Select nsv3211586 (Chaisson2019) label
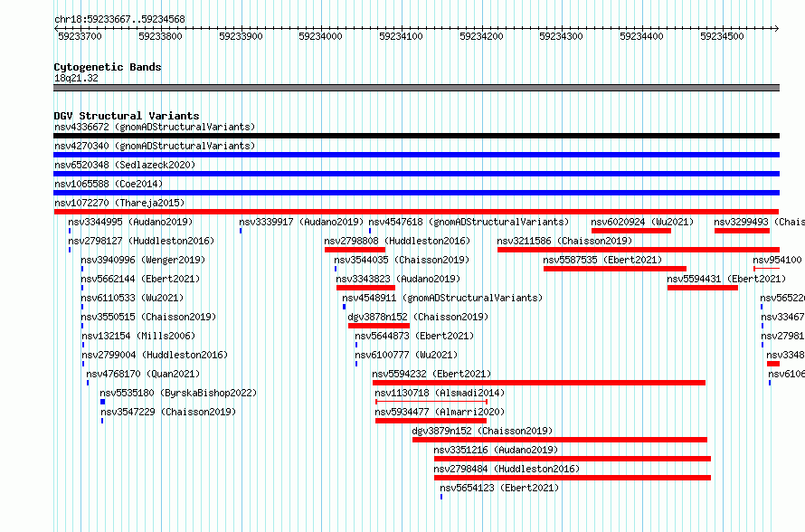 pyautogui.click(x=564, y=241)
